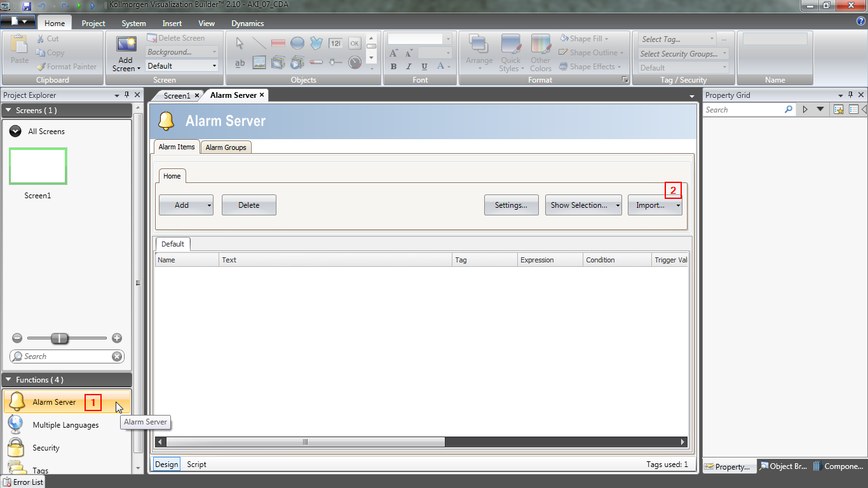Open the Project ribbon tab
The width and height of the screenshot is (868, 488).
93,24
